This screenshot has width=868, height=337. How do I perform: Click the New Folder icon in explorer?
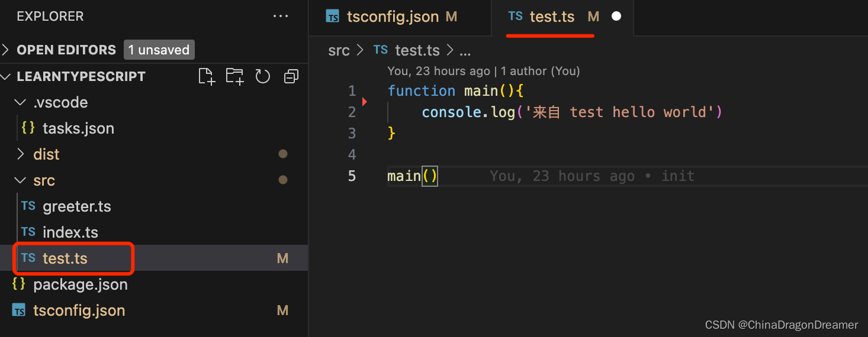[x=234, y=76]
